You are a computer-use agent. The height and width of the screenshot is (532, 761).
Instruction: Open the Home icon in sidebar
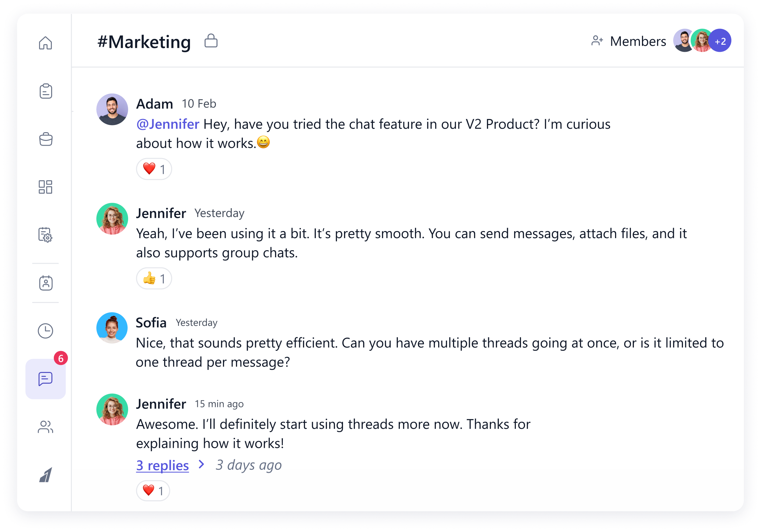(x=45, y=43)
